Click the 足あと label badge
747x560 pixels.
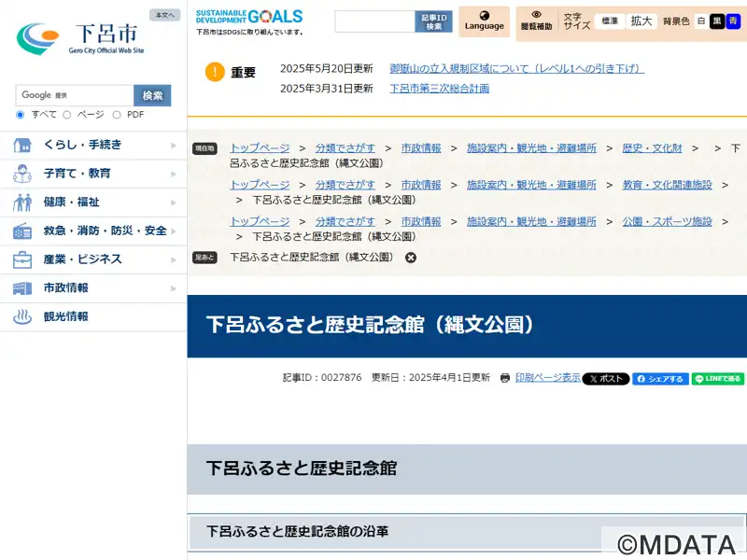204,258
